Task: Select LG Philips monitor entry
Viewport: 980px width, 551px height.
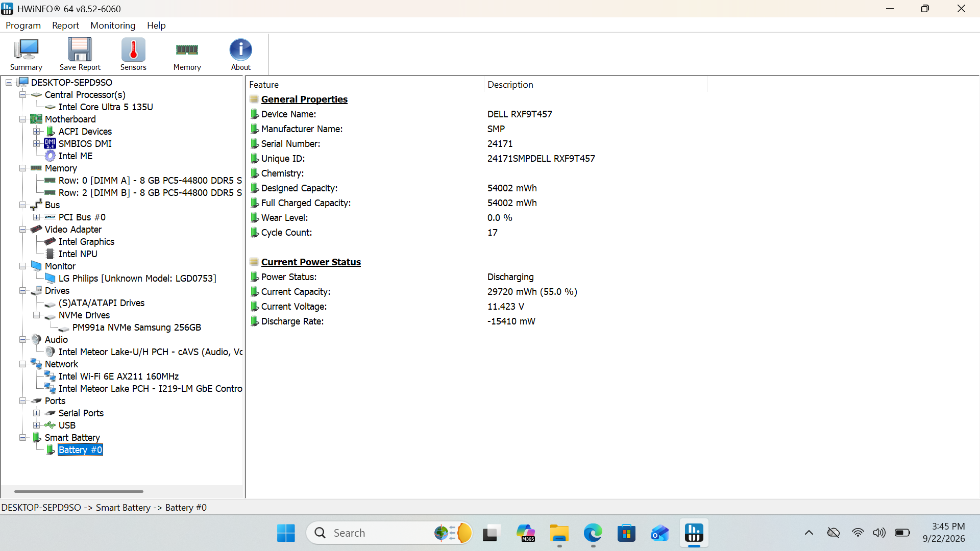Action: point(137,278)
